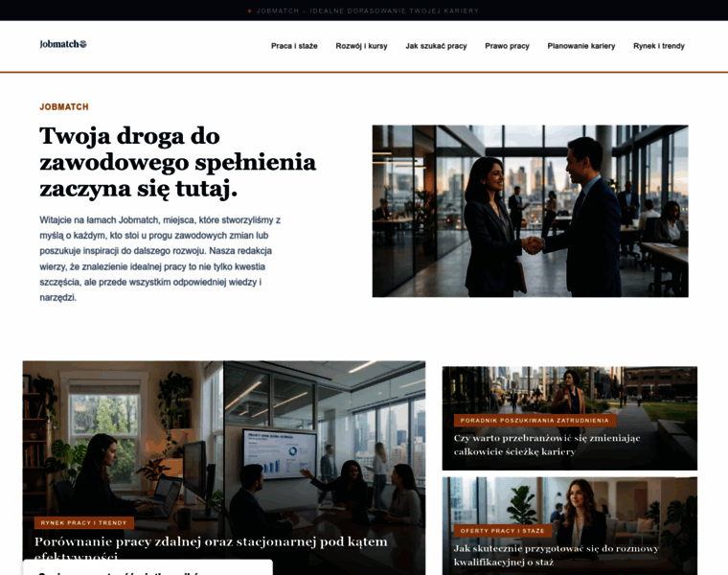The image size is (728, 575).
Task: Open the Praca i staże menu item
Action: point(294,46)
